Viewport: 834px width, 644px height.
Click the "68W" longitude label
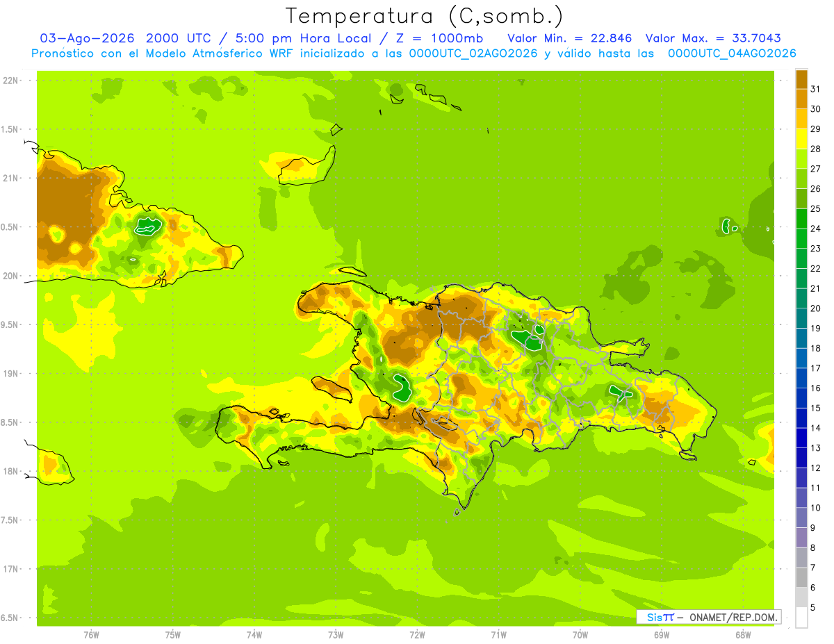coord(742,634)
